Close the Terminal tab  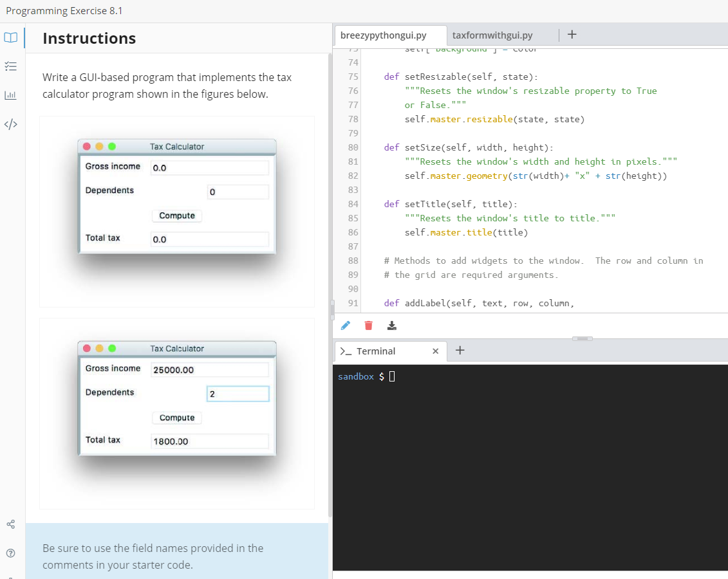tap(435, 351)
